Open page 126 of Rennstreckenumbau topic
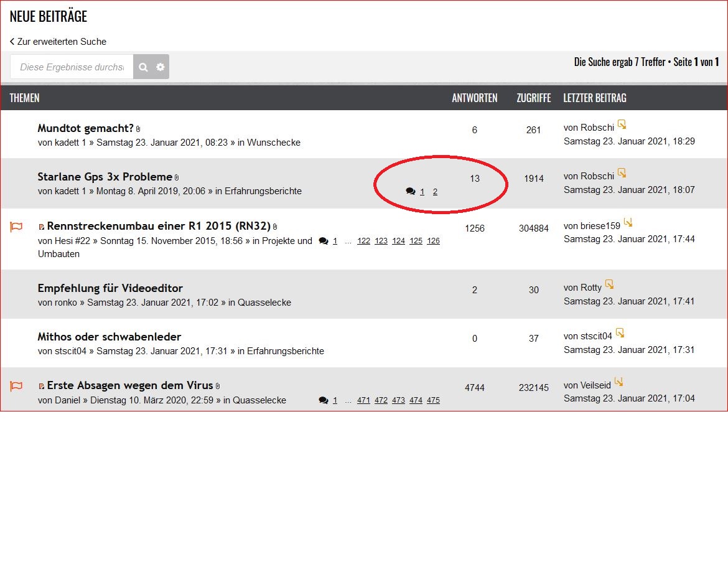 433,241
